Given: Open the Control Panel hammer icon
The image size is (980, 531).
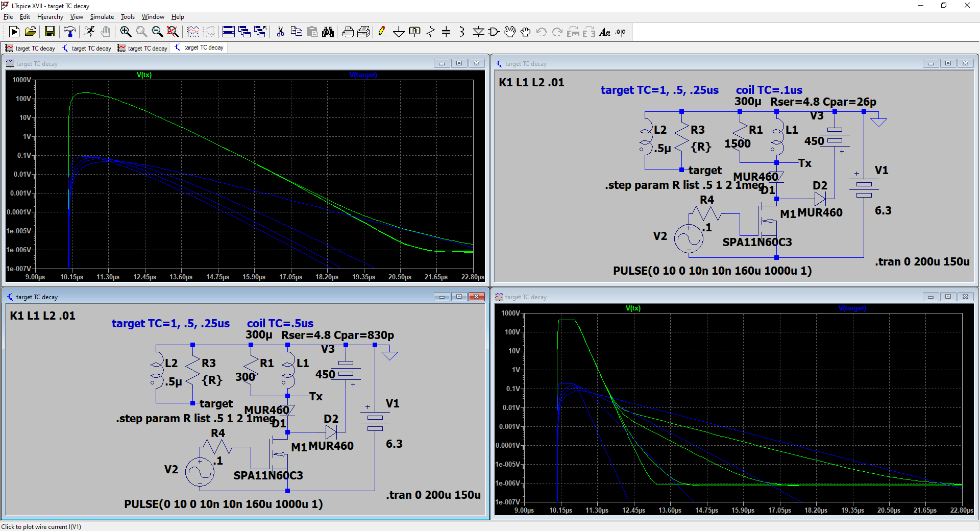Looking at the screenshot, I should 70,32.
